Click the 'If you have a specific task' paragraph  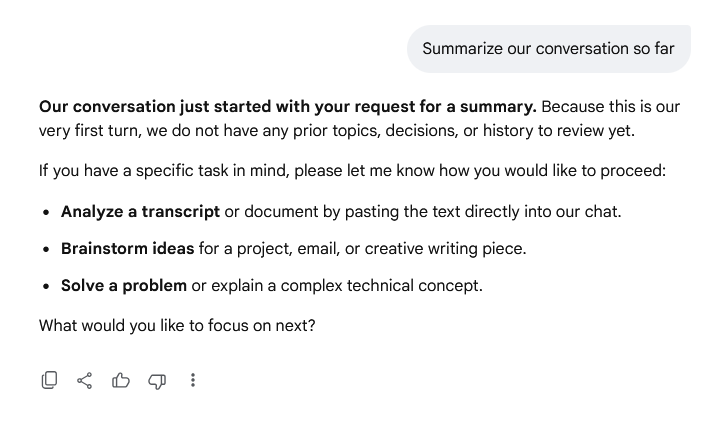pos(352,171)
